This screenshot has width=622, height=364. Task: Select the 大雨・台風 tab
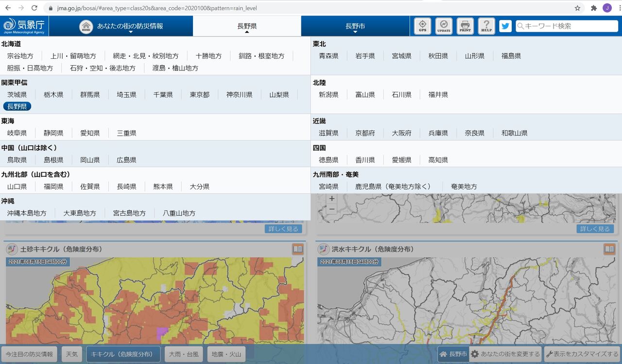coord(184,354)
